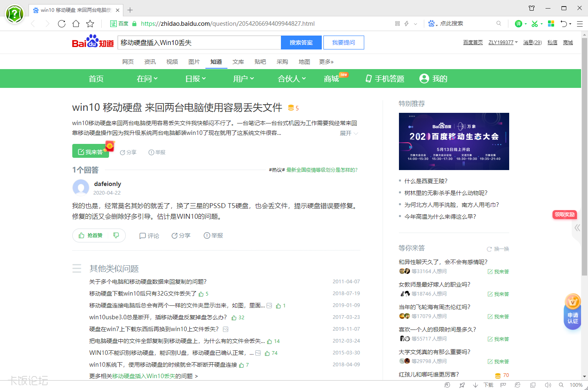Open the 百度移动生态大会 banner
The image size is (588, 390).
click(454, 141)
